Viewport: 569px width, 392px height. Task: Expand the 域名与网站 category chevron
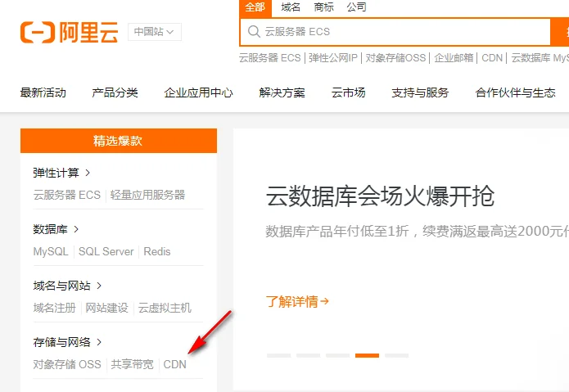[99, 286]
